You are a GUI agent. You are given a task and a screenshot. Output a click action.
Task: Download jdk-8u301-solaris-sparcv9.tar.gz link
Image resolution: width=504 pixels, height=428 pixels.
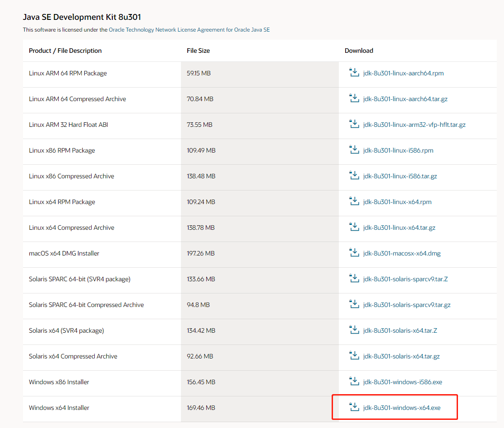coord(407,305)
